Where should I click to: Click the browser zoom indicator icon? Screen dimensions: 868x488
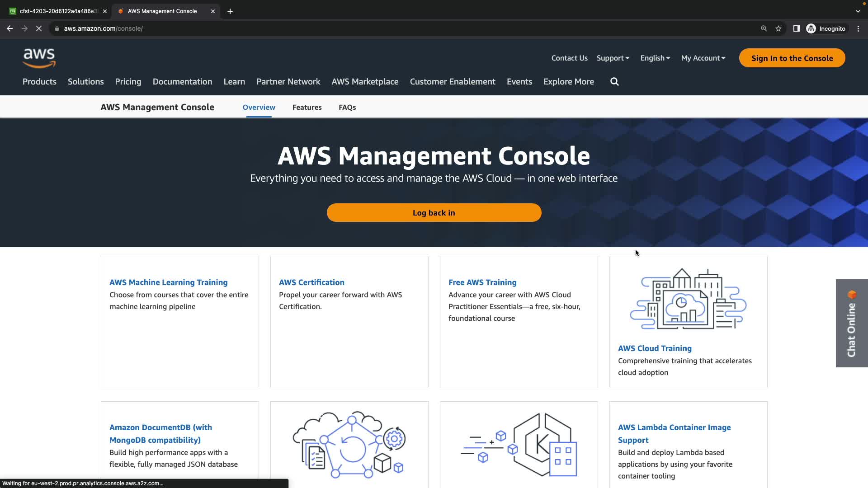click(x=764, y=28)
